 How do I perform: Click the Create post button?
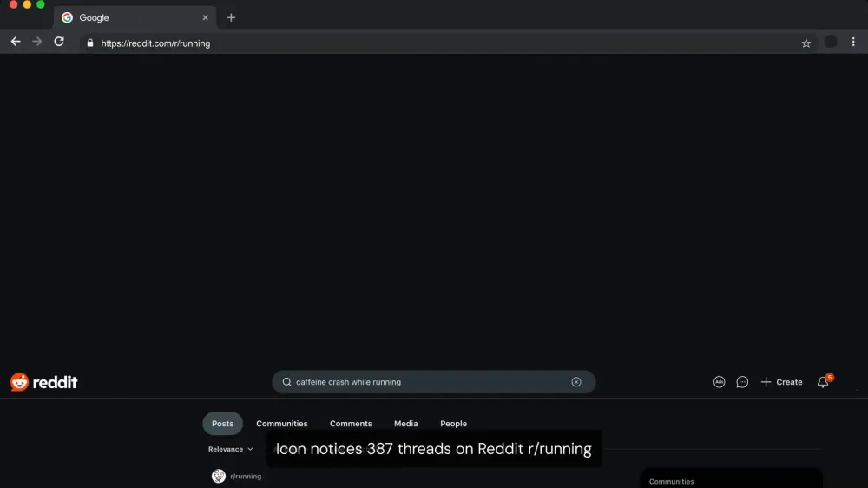[781, 382]
